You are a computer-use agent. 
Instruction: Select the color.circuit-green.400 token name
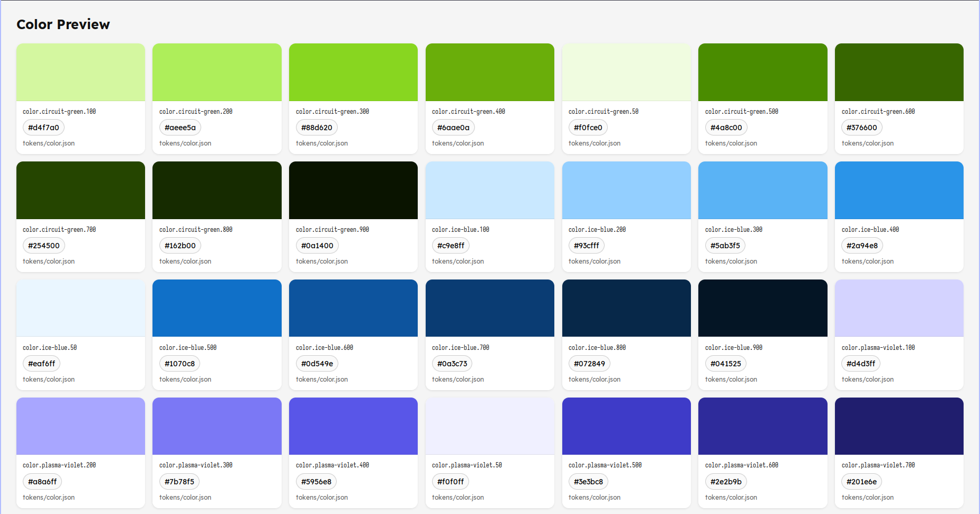(469, 112)
